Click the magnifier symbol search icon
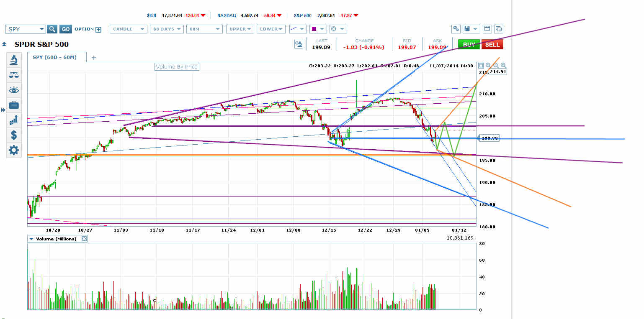644x319 pixels. (x=52, y=29)
